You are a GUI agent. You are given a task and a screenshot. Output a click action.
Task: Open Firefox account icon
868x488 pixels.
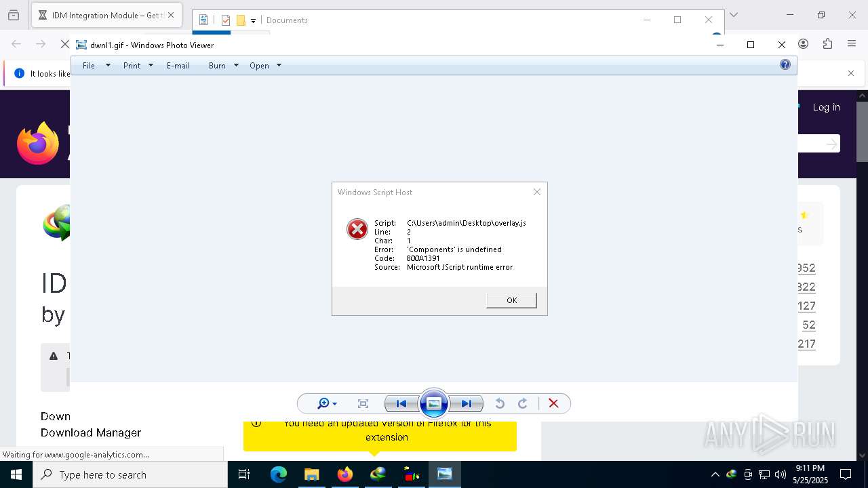pos(803,44)
